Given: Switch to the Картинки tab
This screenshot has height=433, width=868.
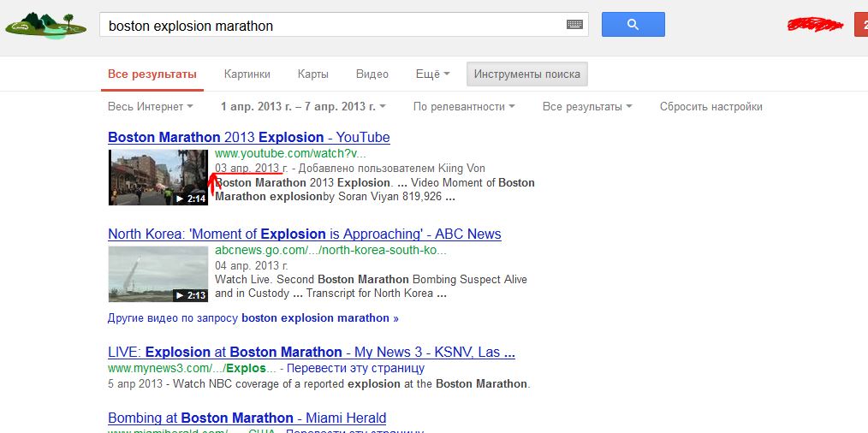Looking at the screenshot, I should [247, 74].
